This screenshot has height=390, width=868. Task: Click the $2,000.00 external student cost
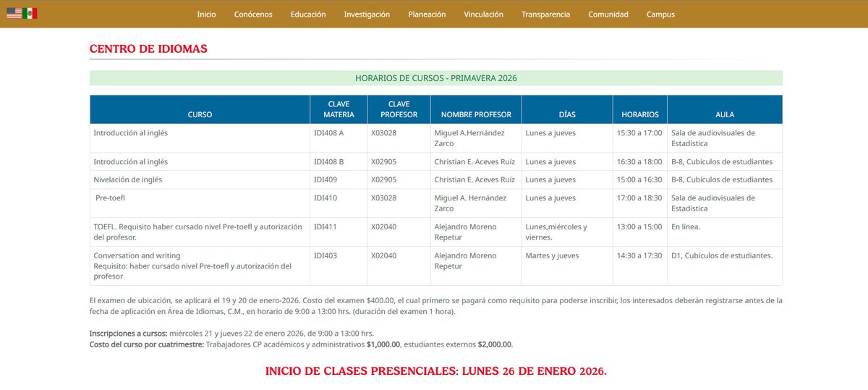click(495, 344)
